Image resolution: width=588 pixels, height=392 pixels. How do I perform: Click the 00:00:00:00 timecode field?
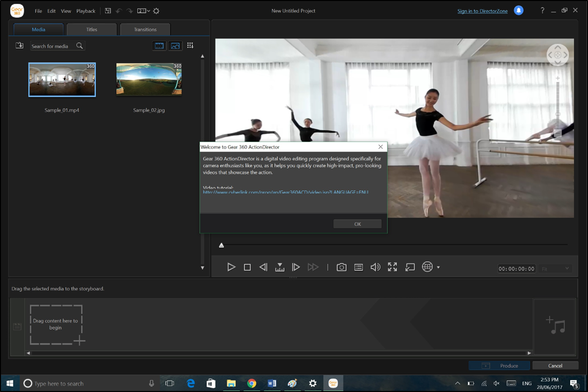pyautogui.click(x=517, y=269)
